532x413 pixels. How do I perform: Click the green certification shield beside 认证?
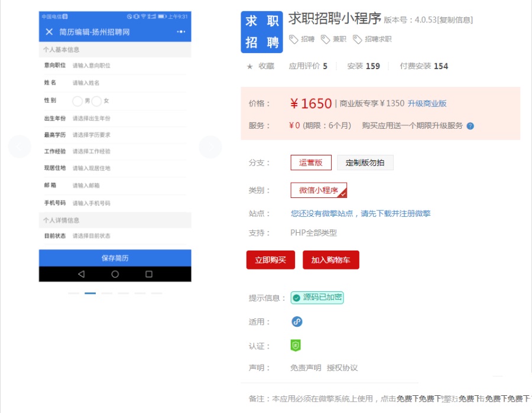coord(295,345)
